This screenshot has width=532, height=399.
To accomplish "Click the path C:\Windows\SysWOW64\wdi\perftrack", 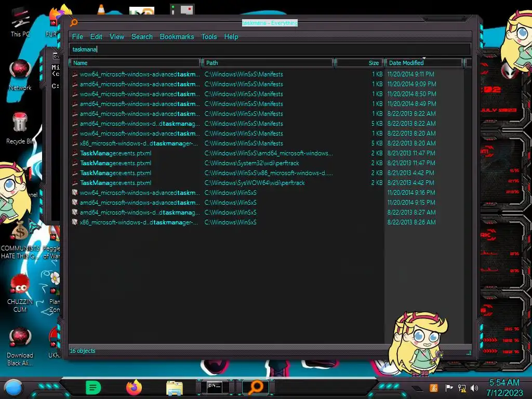I will [x=255, y=182].
